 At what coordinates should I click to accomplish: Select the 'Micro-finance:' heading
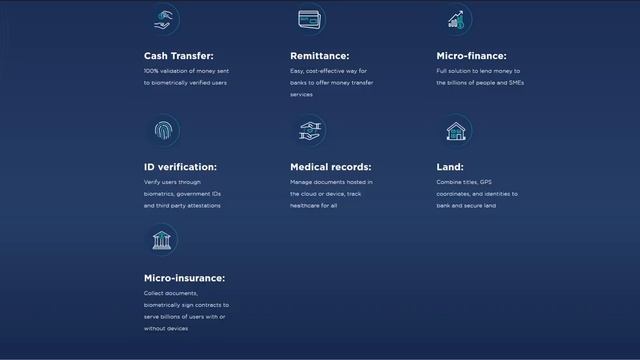471,56
